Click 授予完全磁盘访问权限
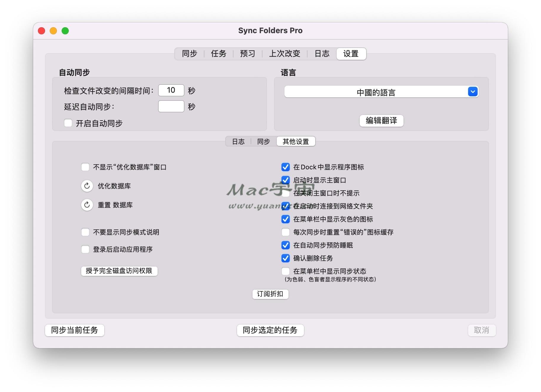Viewport: 541px width, 392px height. pyautogui.click(x=119, y=271)
